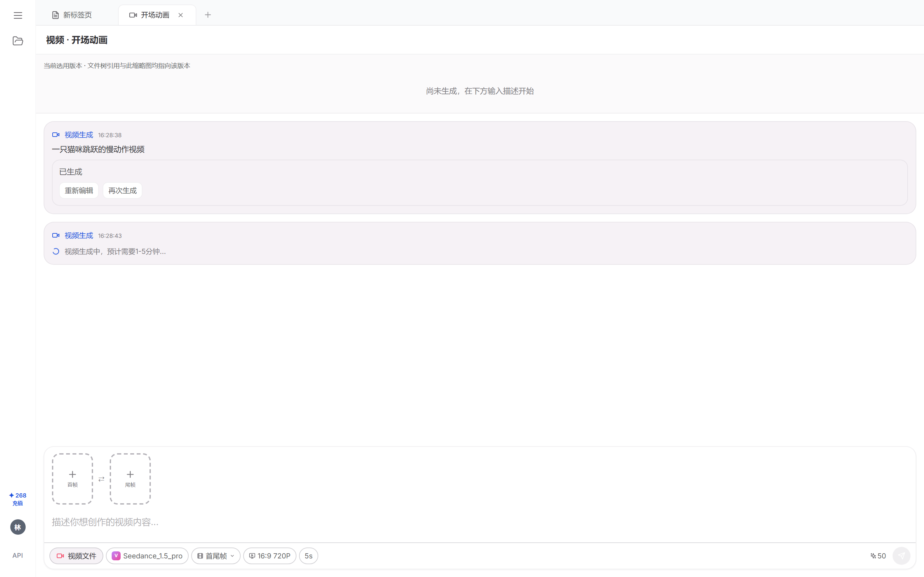Click the spinning loading indicator icon
Screen dimensions: 924x577
point(56,252)
